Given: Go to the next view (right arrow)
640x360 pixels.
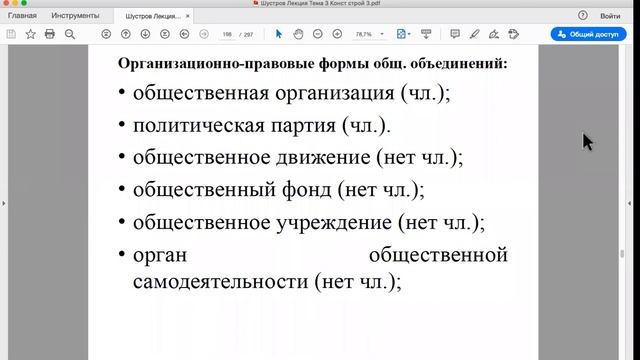Looking at the screenshot, I should 204,34.
